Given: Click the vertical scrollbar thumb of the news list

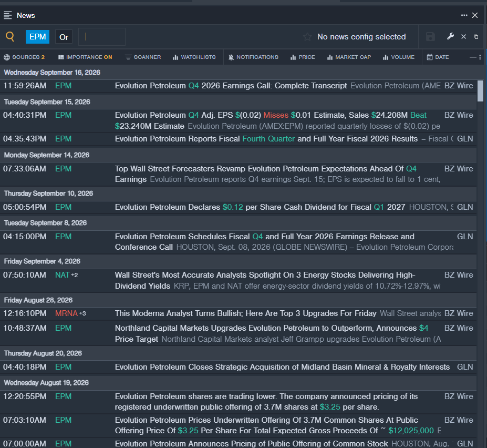Looking at the screenshot, I should tap(480, 91).
